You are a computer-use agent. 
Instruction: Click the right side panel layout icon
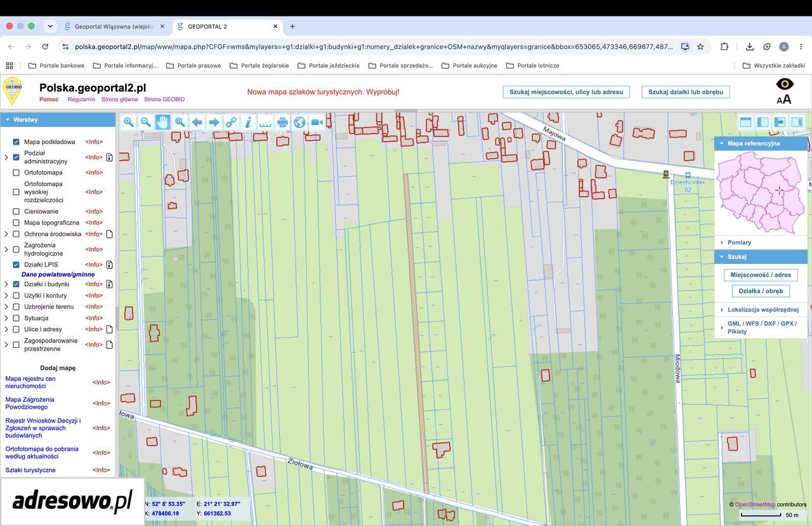coord(797,122)
